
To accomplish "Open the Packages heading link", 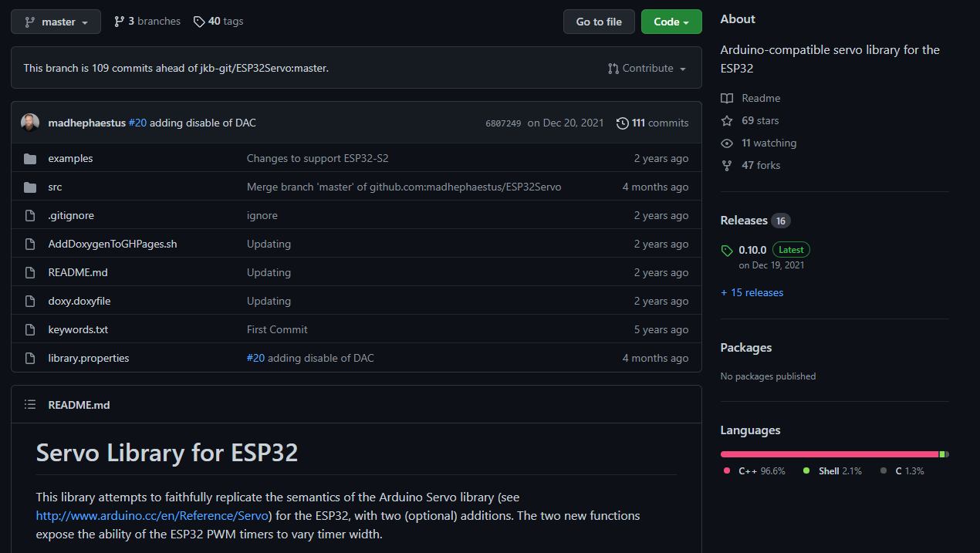I will coord(745,348).
